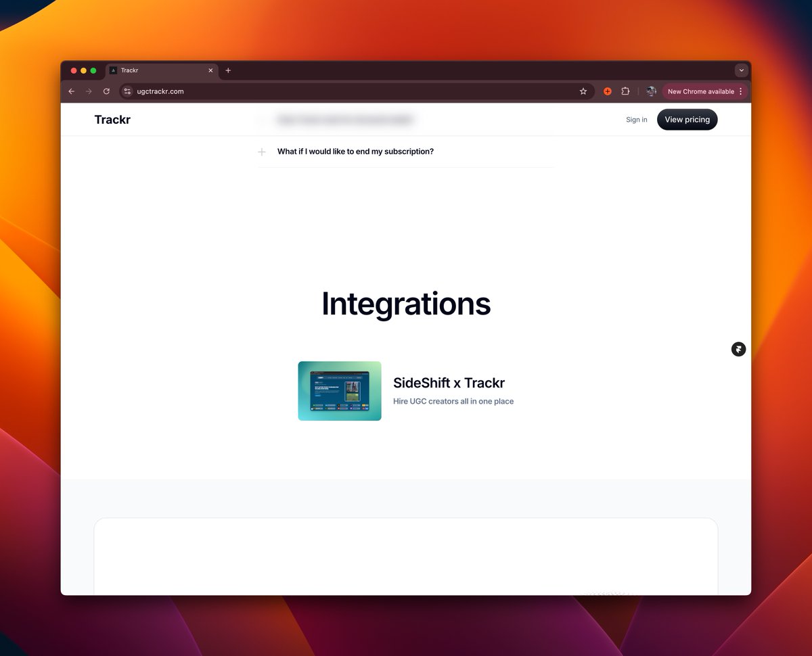
Task: Reload the page with the refresh icon
Action: coord(106,91)
